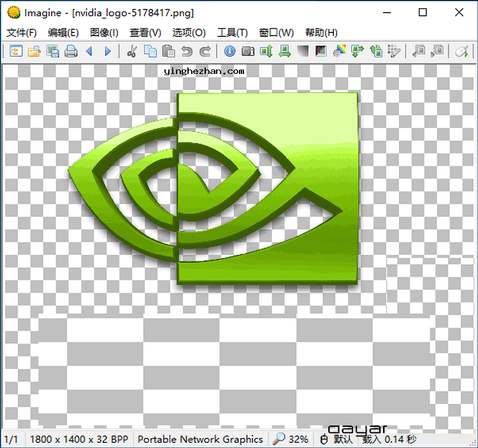Click the Save image toolbar icon
Screen dimensions: 478x448
pyautogui.click(x=53, y=52)
